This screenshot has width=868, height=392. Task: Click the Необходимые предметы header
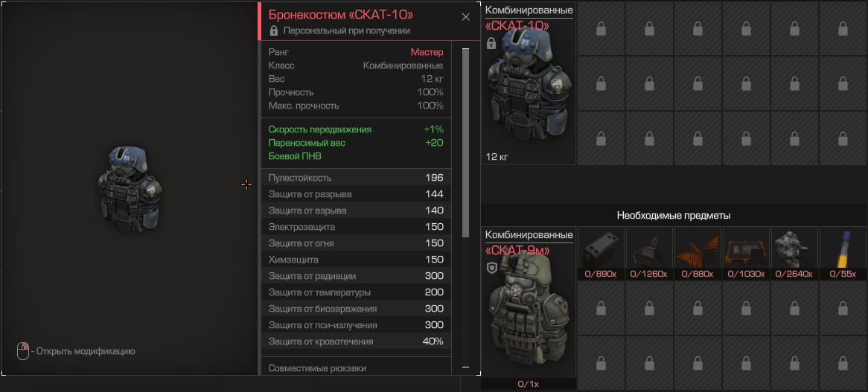pyautogui.click(x=674, y=216)
